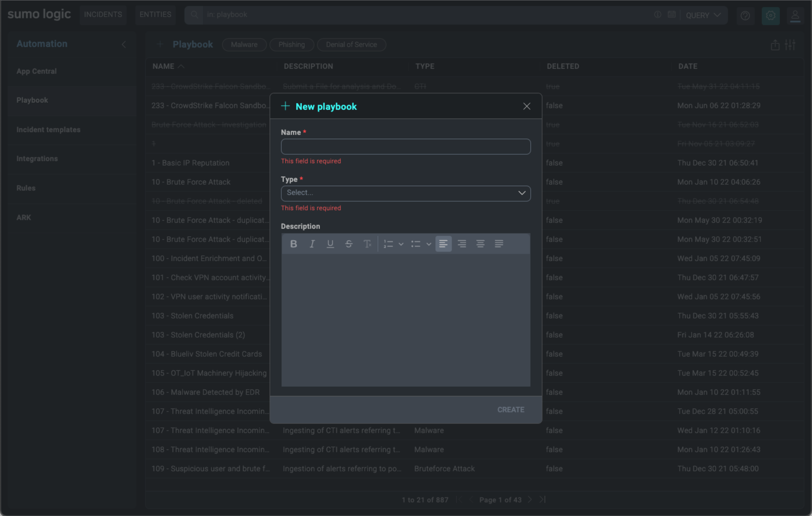Open the settings gear in the top bar
The width and height of the screenshot is (812, 516).
770,15
